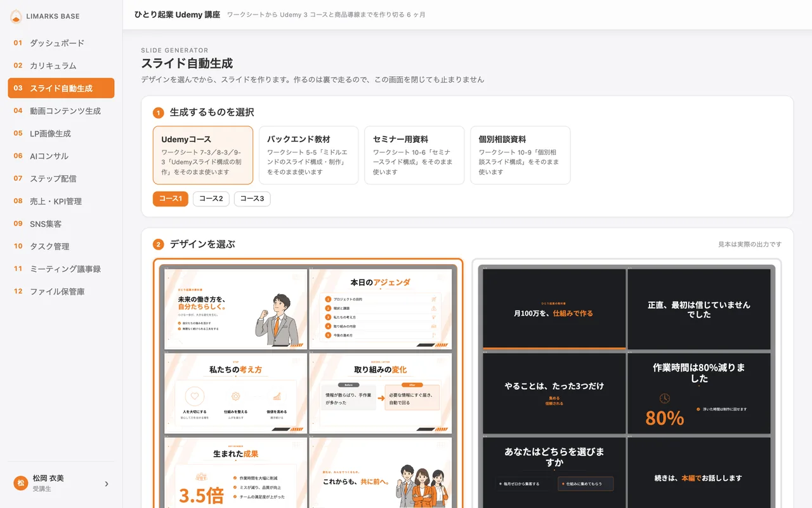Go to ミーティング議事録

61,269
